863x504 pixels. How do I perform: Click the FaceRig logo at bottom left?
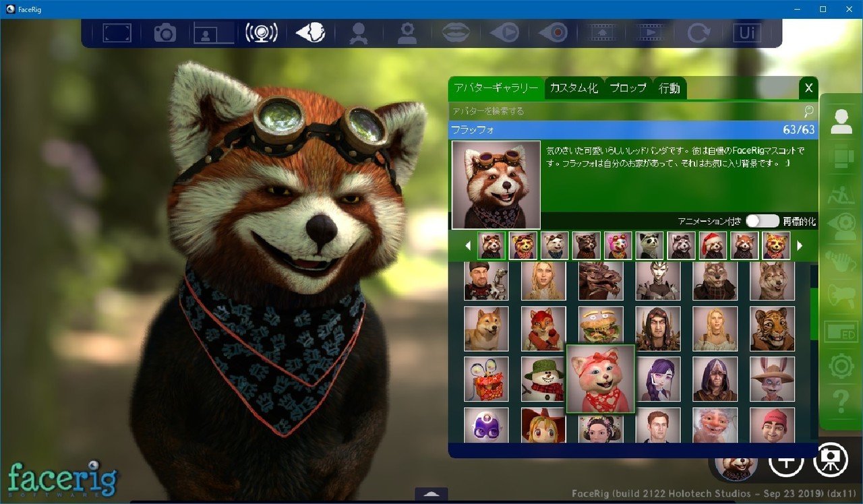(63, 478)
